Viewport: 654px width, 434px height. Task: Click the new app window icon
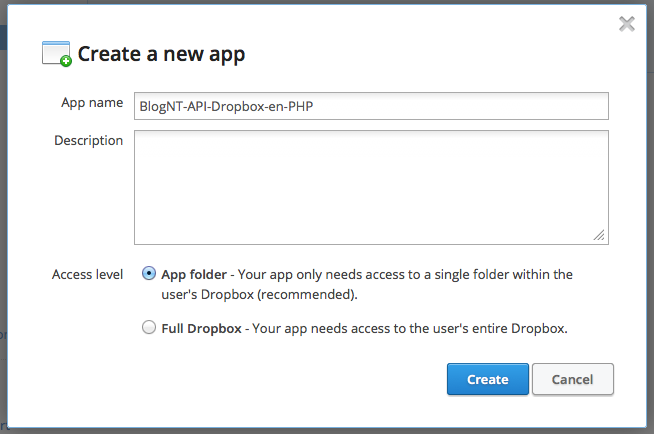(57, 54)
